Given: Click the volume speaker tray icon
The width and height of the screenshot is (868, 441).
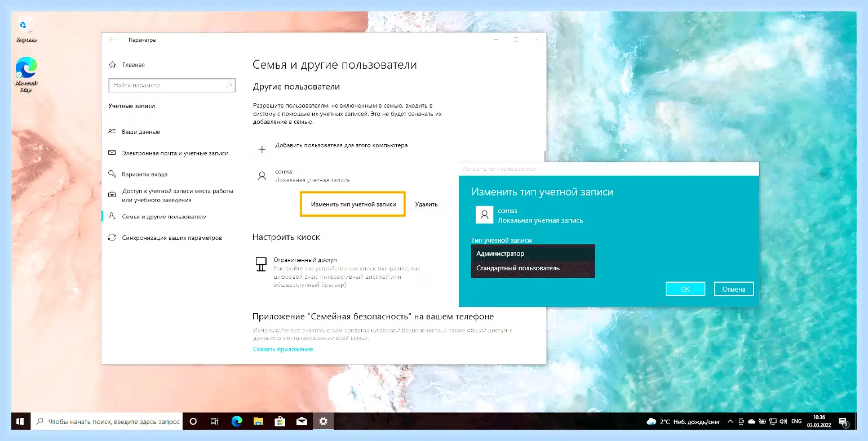Looking at the screenshot, I should pyautogui.click(x=782, y=421).
